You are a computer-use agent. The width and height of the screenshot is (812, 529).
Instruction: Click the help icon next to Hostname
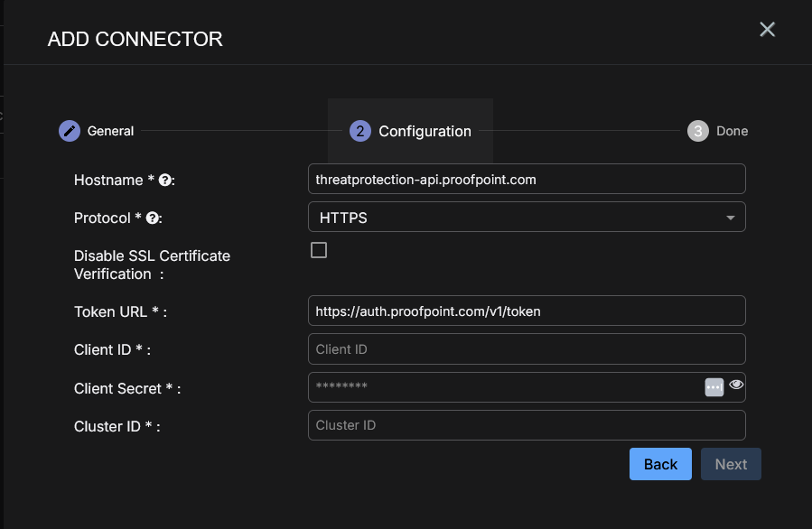tap(165, 181)
